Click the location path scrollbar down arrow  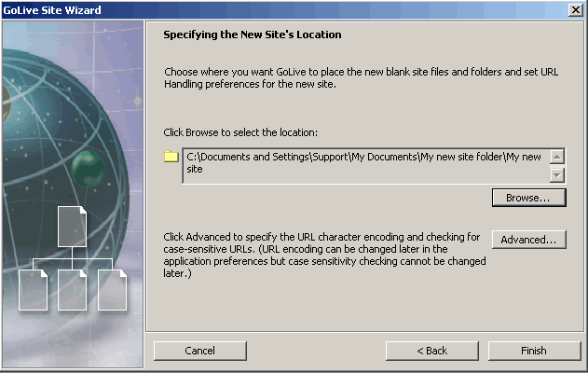(557, 175)
